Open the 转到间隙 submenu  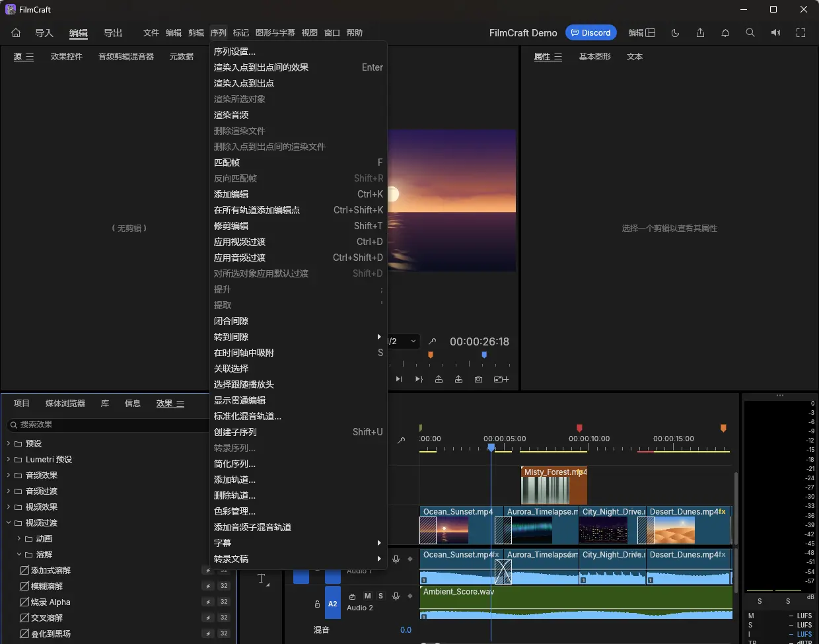click(298, 337)
